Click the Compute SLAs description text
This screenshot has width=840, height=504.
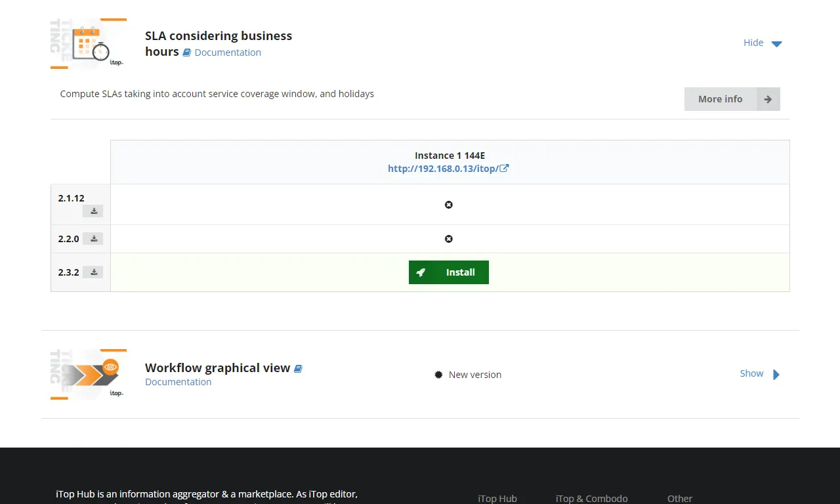point(217,94)
